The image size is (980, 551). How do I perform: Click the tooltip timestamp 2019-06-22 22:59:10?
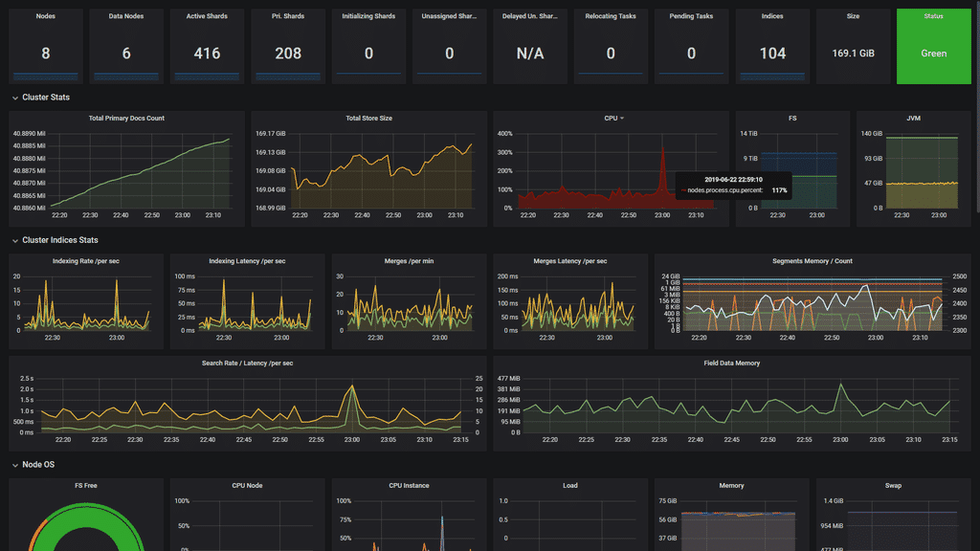pyautogui.click(x=733, y=179)
